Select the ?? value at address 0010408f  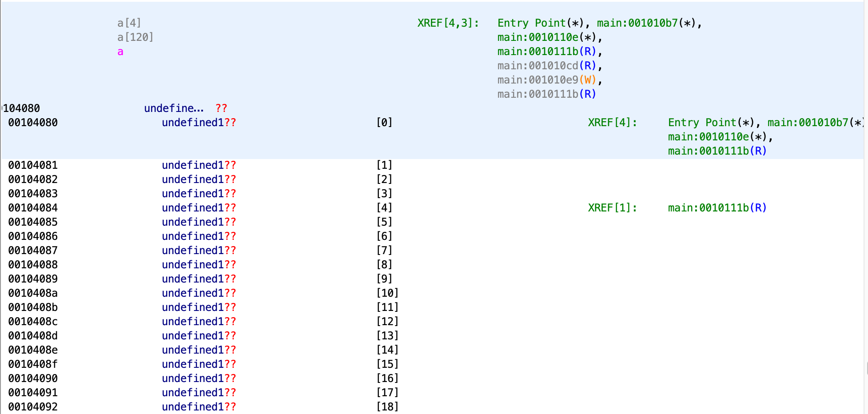point(230,364)
